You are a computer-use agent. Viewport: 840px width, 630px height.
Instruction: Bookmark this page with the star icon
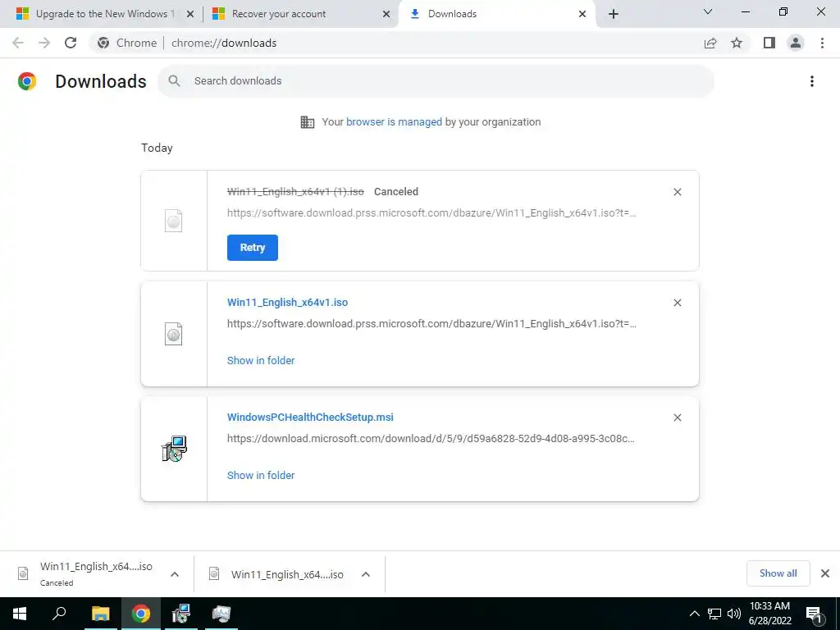(x=737, y=43)
